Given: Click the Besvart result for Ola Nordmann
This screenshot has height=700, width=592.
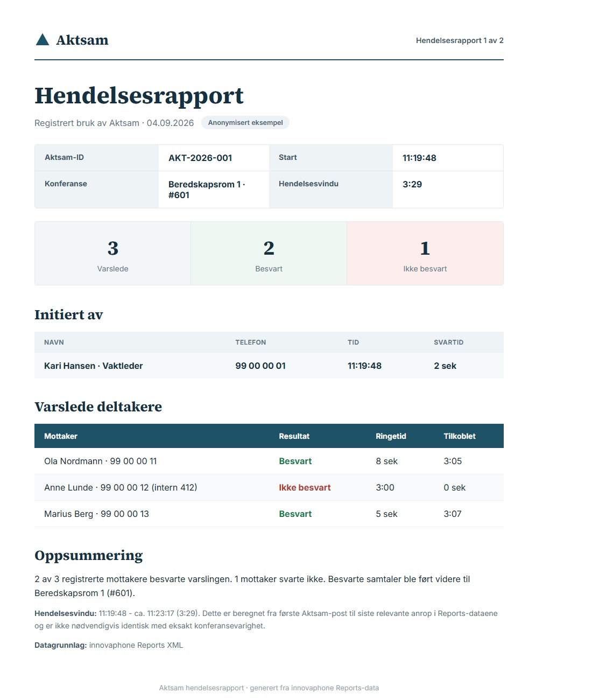Looking at the screenshot, I should coord(295,461).
